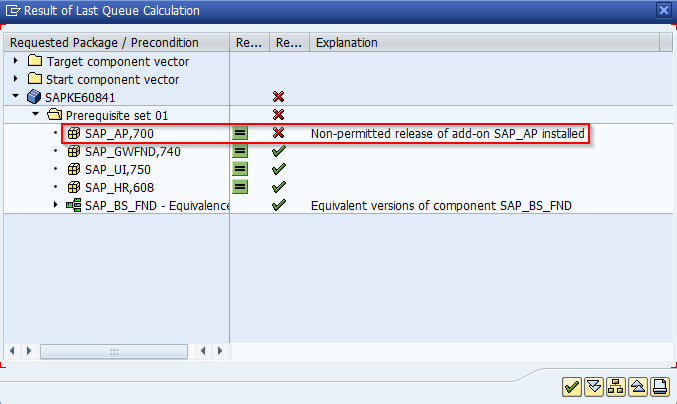Image resolution: width=677 pixels, height=404 pixels.
Task: Click the green check status for SAP_GWFND,740
Action: (279, 151)
